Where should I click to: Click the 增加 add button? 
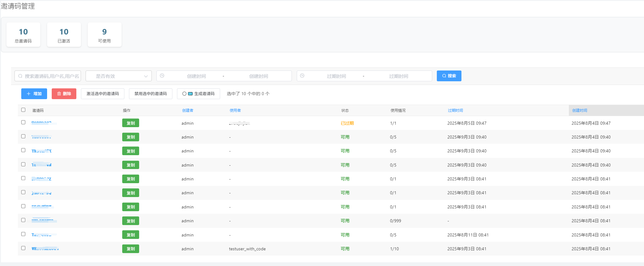click(x=34, y=94)
